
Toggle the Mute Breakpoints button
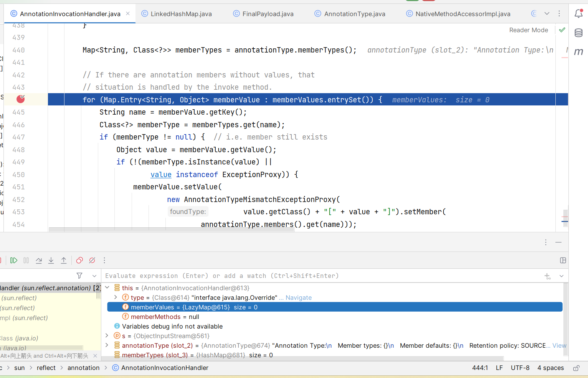point(92,260)
